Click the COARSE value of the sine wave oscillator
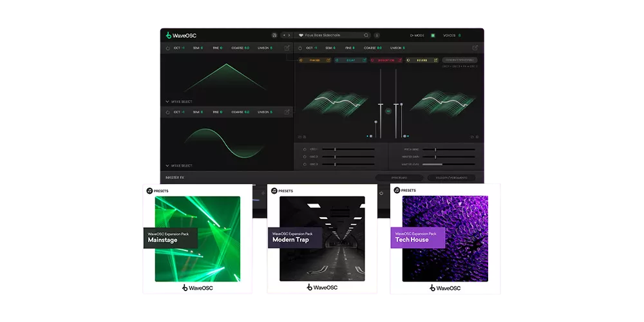Image resolution: width=644 pixels, height=322 pixels. pyautogui.click(x=247, y=112)
